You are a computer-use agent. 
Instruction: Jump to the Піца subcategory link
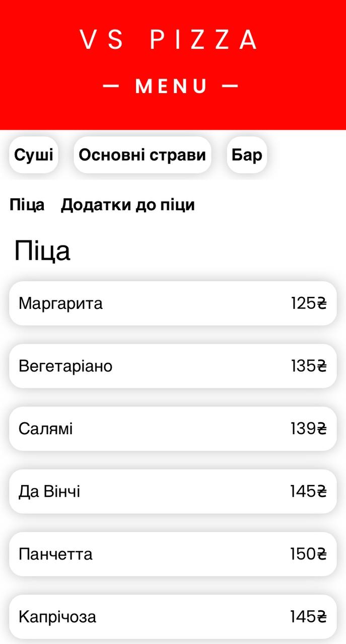click(27, 205)
